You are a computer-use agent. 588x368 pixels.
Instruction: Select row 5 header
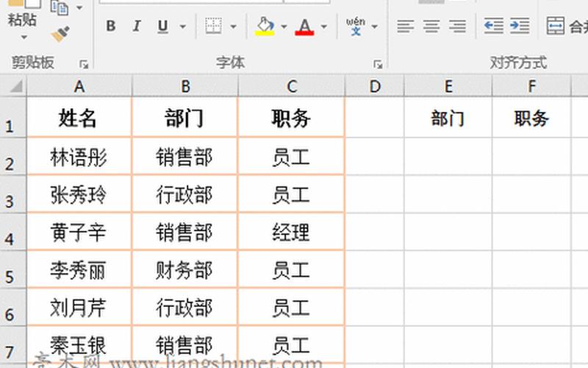(x=13, y=269)
